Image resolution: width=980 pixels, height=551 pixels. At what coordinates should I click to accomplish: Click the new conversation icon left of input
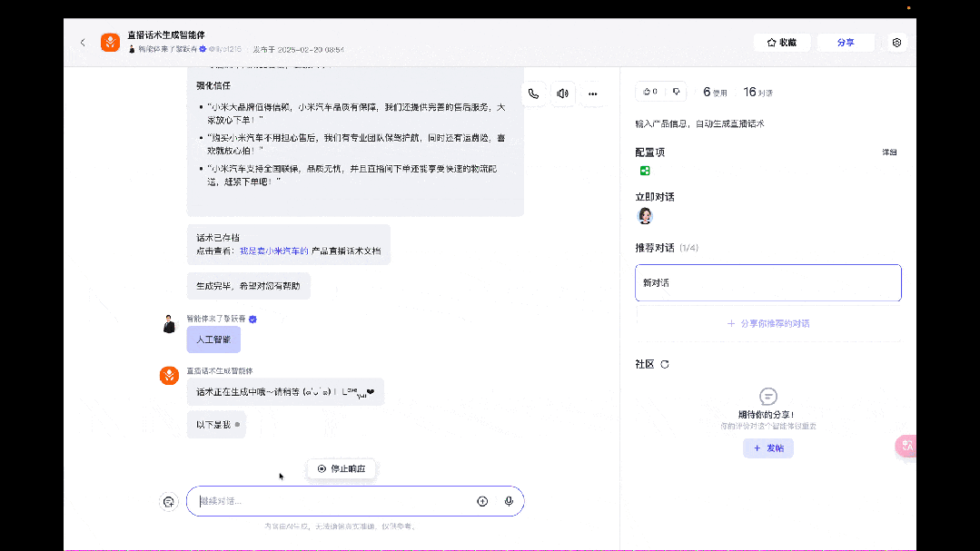pyautogui.click(x=169, y=502)
